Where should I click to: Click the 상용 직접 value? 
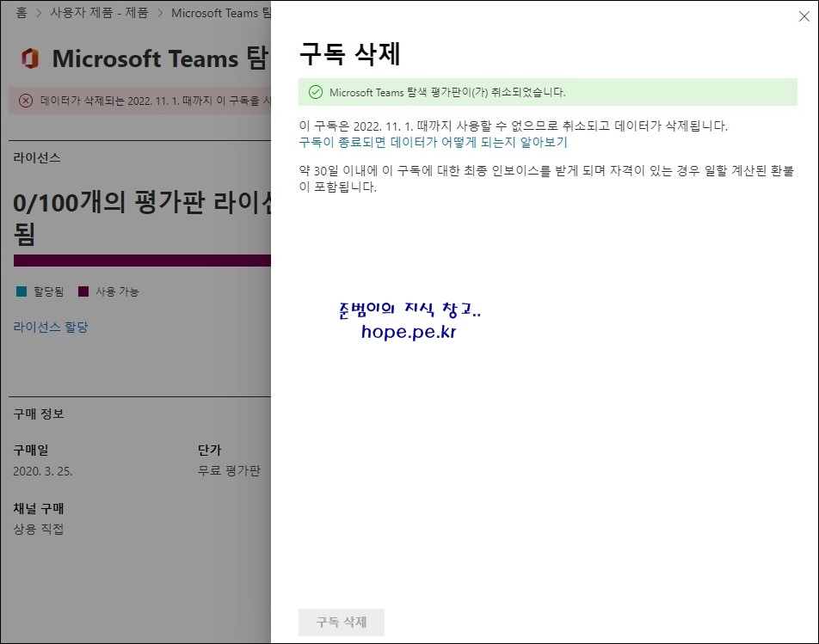38,529
